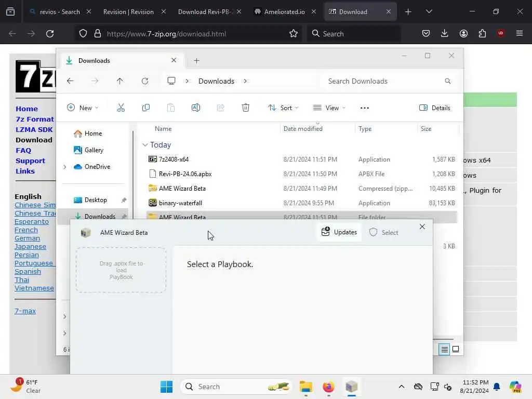Viewport: 532px width, 399px height.
Task: Refresh the Downloads folder view
Action: coord(145,81)
